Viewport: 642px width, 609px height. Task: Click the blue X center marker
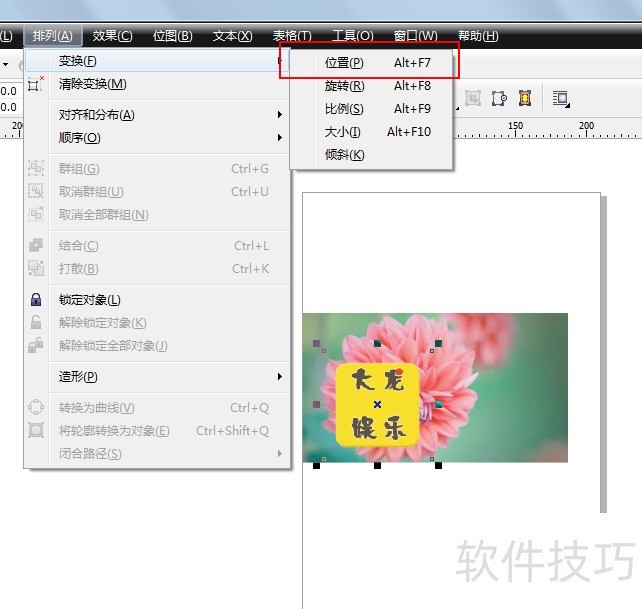(378, 405)
